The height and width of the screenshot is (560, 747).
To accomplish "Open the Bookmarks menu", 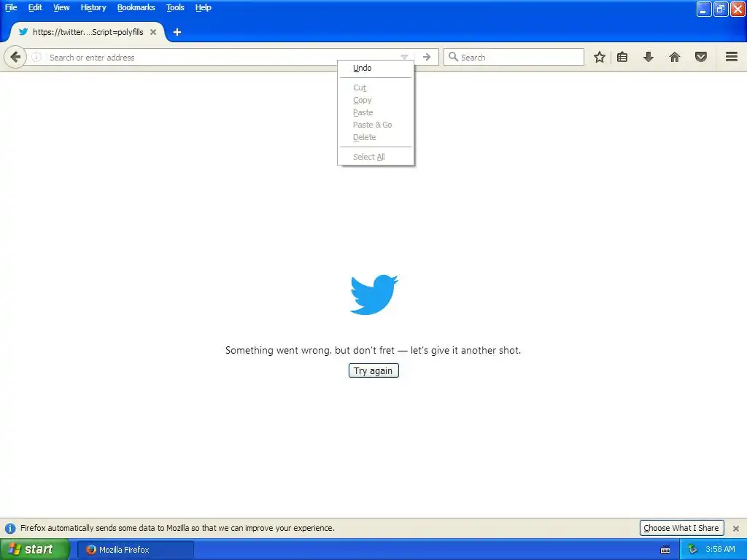I will (136, 7).
